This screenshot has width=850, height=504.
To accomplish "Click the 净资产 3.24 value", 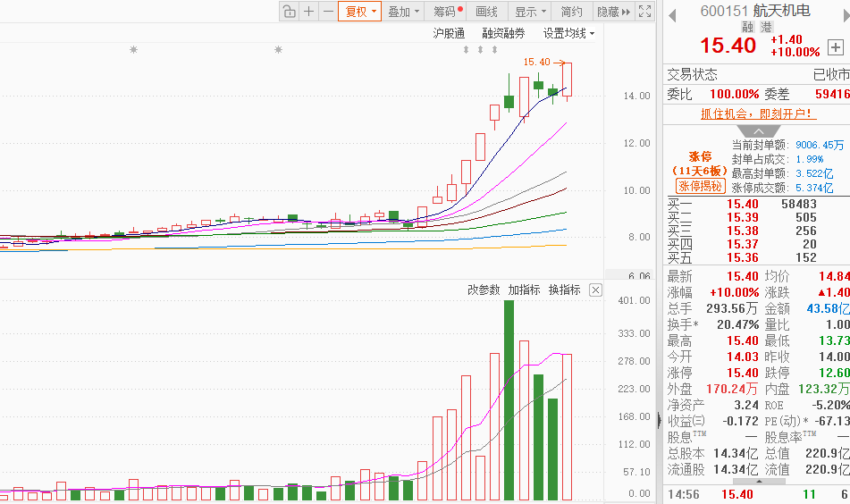I will [746, 405].
